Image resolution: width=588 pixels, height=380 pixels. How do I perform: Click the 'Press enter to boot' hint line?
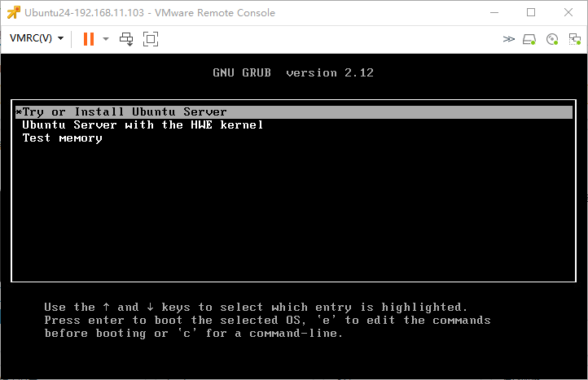coord(267,321)
